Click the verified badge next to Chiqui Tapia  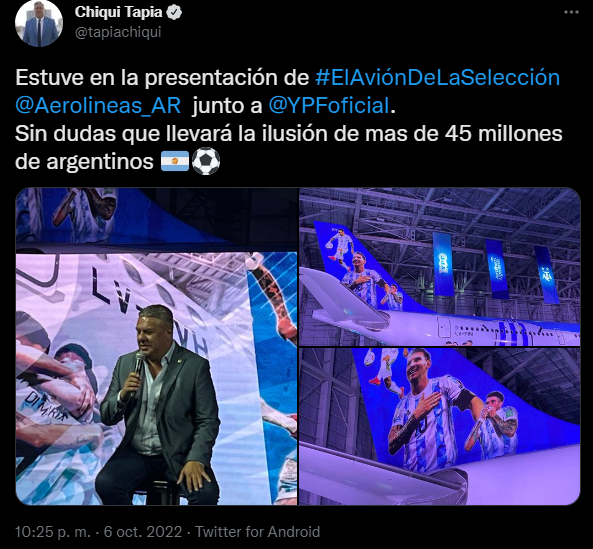175,12
